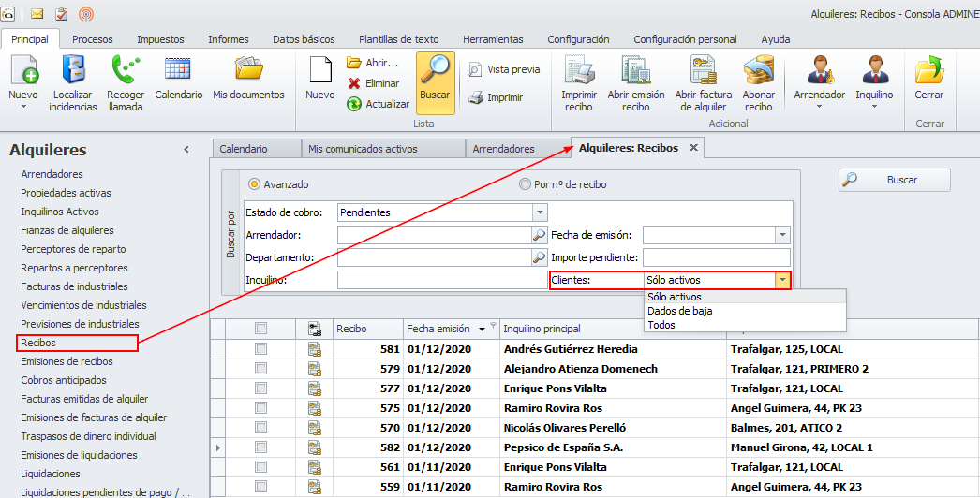This screenshot has width=980, height=498.
Task: Click the Eliminar red X icon
Action: pyautogui.click(x=355, y=83)
